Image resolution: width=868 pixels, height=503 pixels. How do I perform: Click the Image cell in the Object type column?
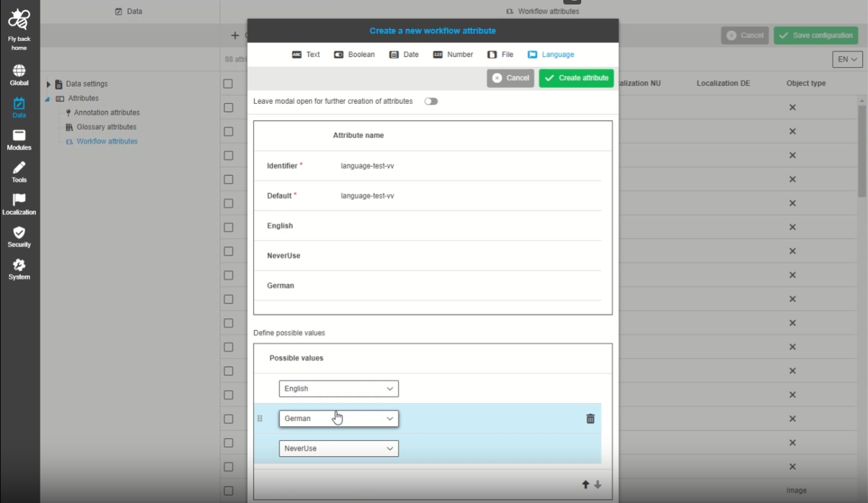pos(796,491)
